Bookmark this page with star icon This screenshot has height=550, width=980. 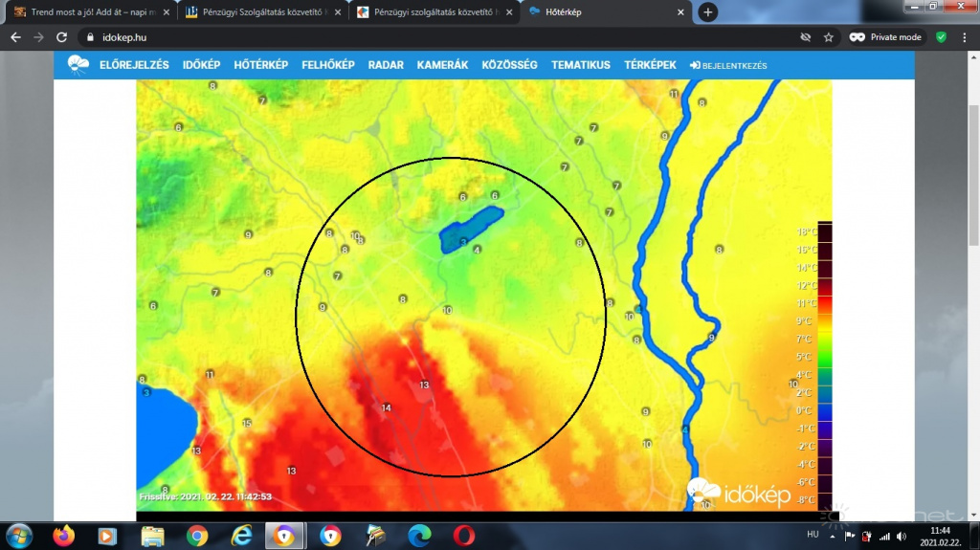click(828, 37)
